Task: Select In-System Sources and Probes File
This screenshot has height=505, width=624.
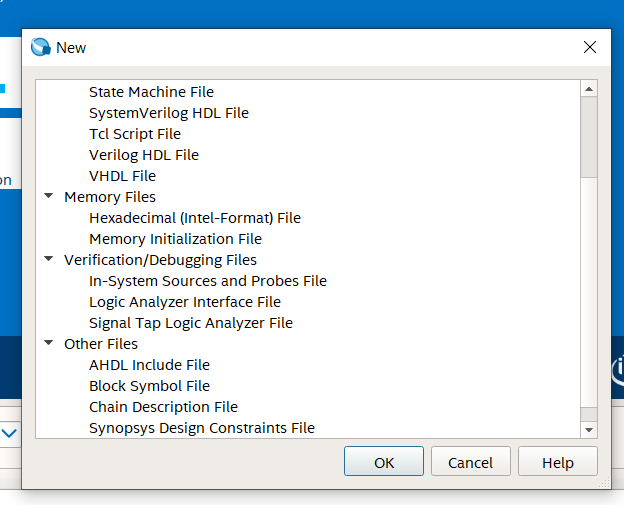Action: [207, 281]
